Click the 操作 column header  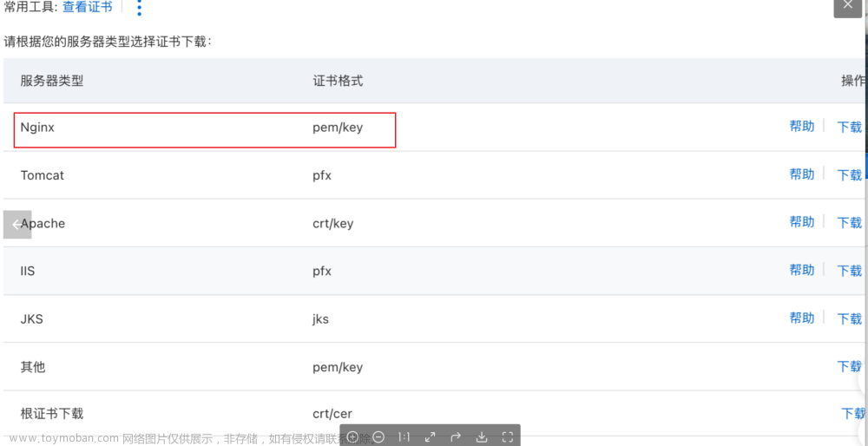coord(853,81)
